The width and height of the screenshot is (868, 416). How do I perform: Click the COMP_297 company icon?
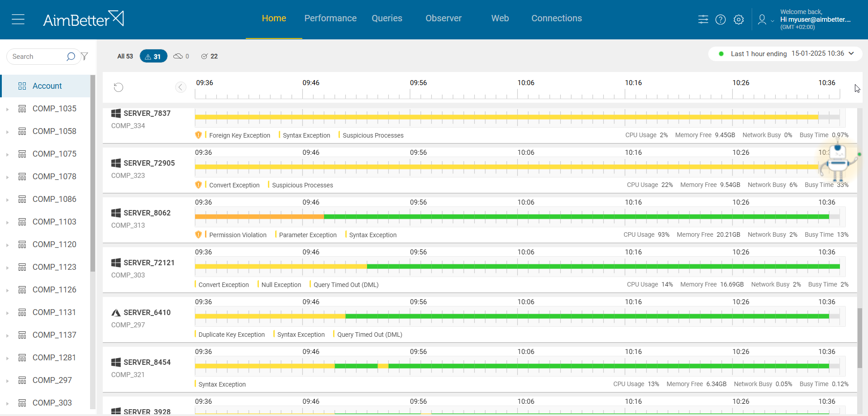point(22,380)
